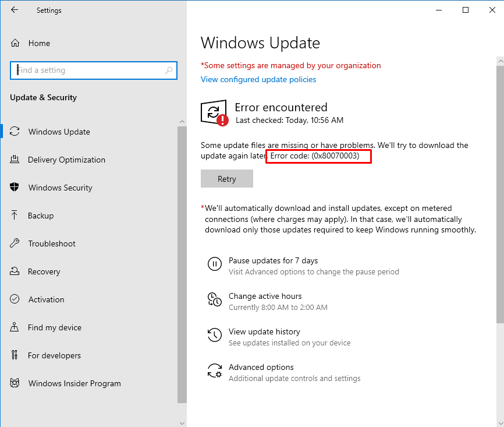504x427 pixels.
Task: Open Home via the house icon
Action: (x=15, y=43)
